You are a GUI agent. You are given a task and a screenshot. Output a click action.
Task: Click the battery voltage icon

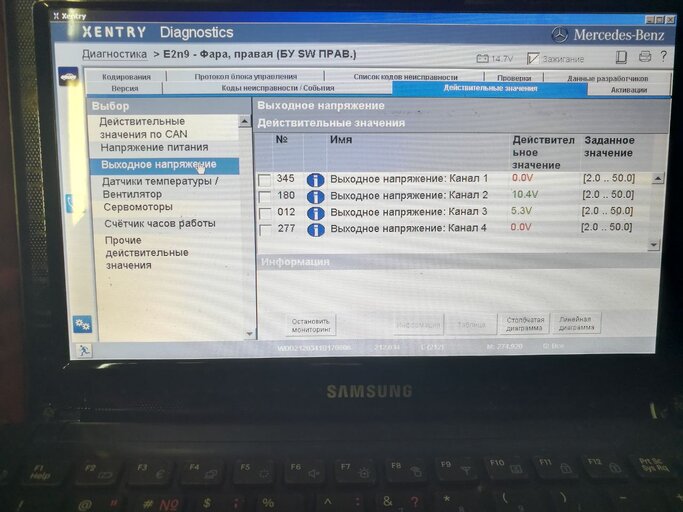pyautogui.click(x=482, y=58)
